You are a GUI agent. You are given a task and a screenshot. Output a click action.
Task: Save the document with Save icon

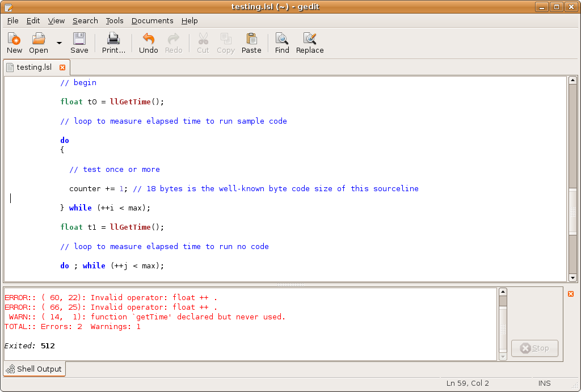pos(79,39)
